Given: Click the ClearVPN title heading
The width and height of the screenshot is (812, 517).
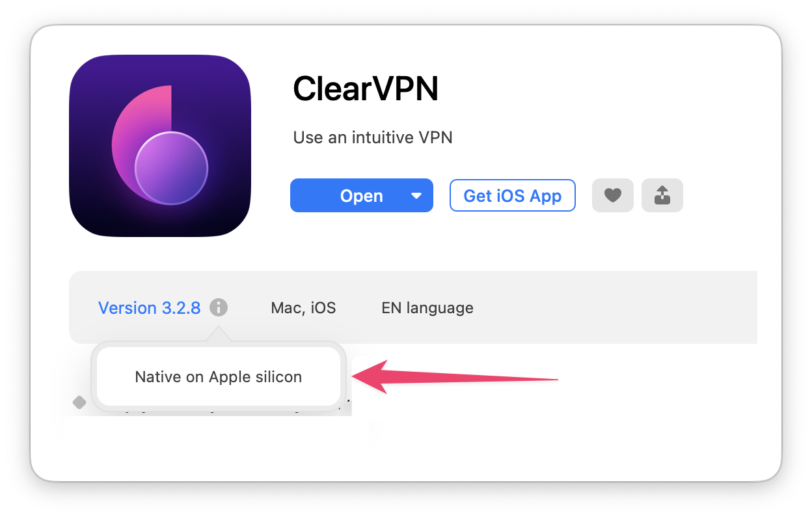Looking at the screenshot, I should click(x=366, y=89).
